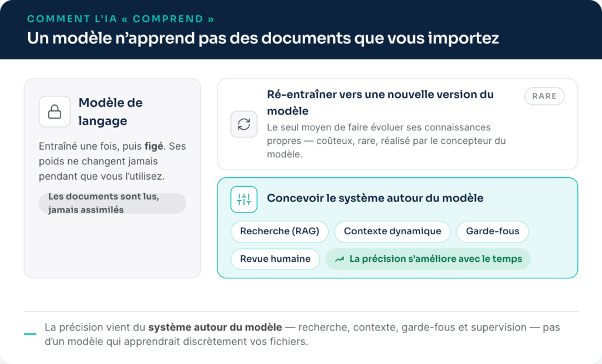Click Concevoir le système autour du modèle title
The width and height of the screenshot is (602, 364).
(x=375, y=198)
